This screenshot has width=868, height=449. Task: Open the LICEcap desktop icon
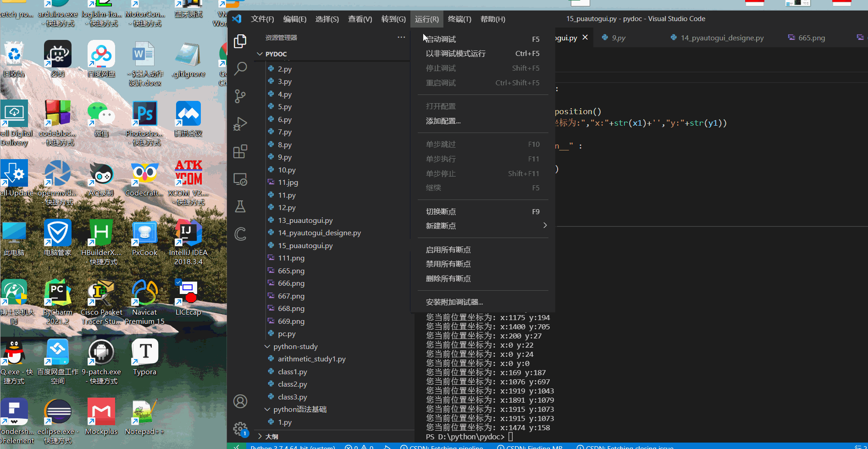coord(188,297)
